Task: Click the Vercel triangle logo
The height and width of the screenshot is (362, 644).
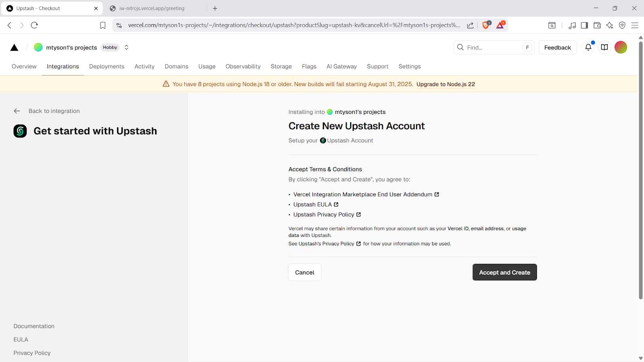Action: tap(14, 47)
